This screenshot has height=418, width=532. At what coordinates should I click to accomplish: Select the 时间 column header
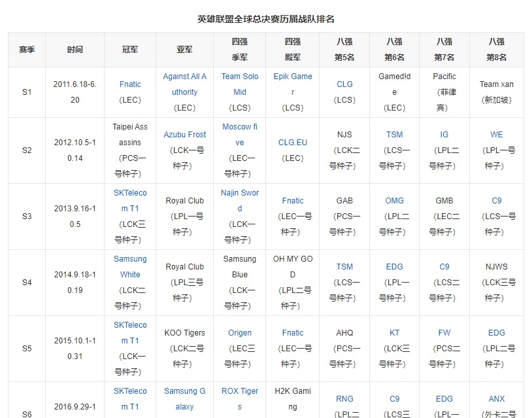(75, 50)
